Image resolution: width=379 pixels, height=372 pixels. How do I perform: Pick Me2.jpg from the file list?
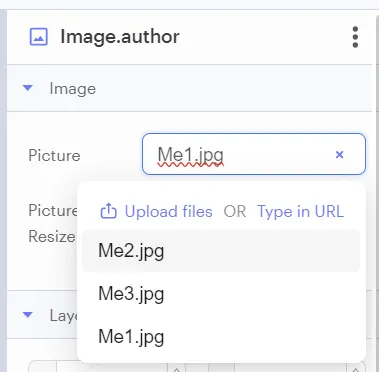221,251
